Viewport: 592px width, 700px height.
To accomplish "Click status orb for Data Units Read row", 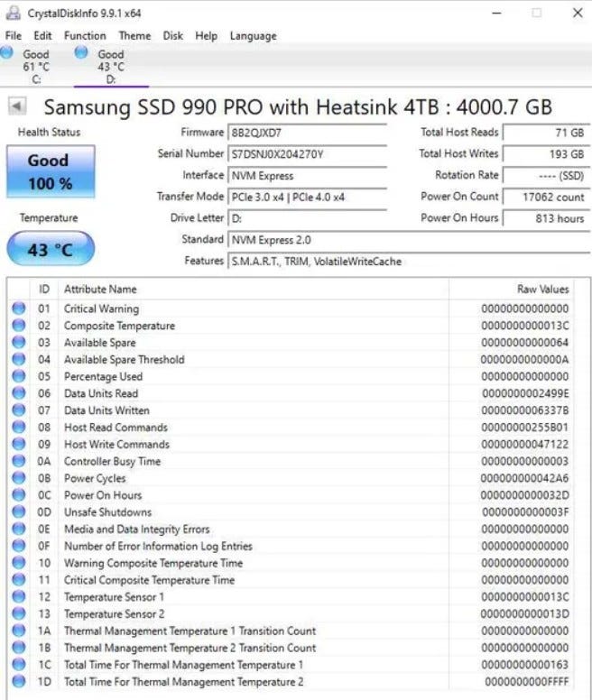I will 19,393.
